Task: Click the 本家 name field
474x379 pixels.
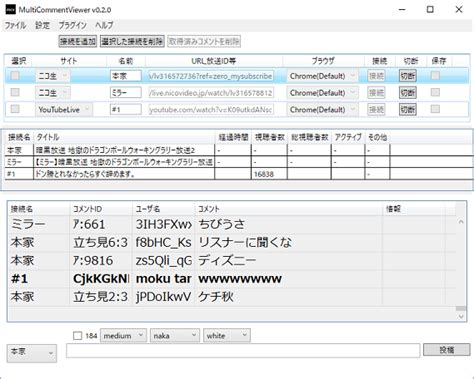Action: [x=126, y=76]
